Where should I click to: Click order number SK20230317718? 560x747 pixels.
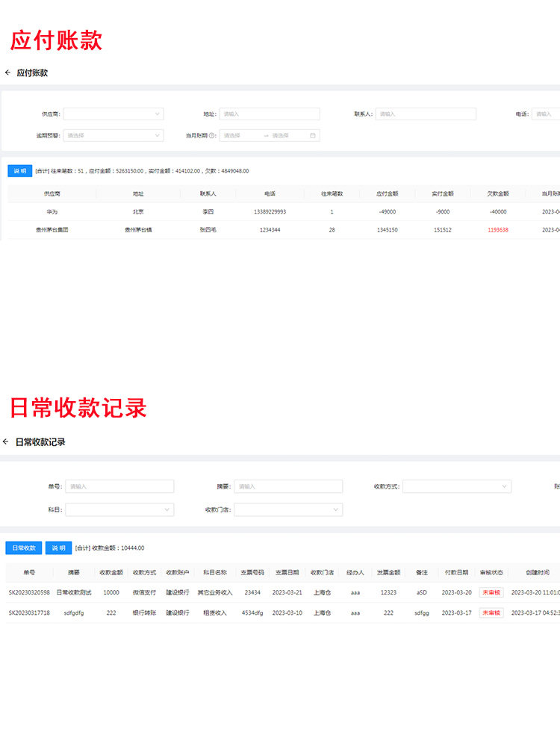coord(29,613)
